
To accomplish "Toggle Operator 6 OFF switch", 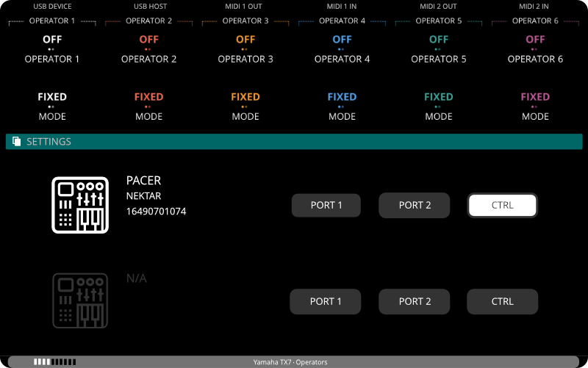I will pyautogui.click(x=535, y=40).
